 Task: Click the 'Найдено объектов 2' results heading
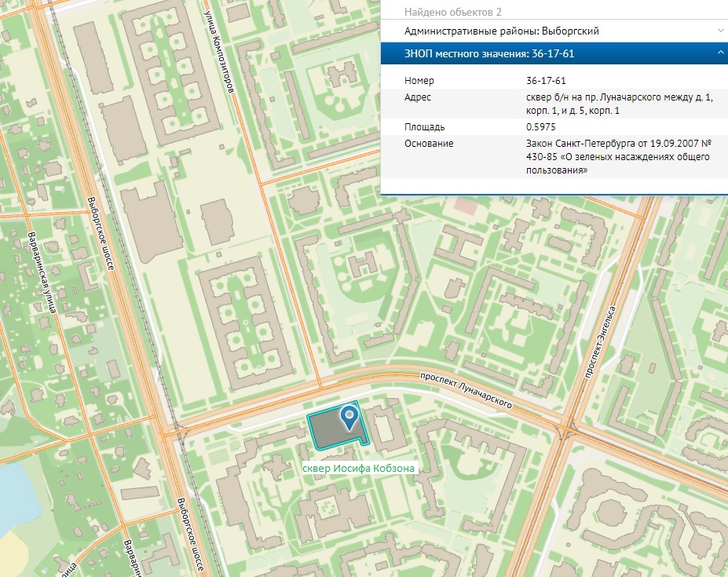click(452, 12)
